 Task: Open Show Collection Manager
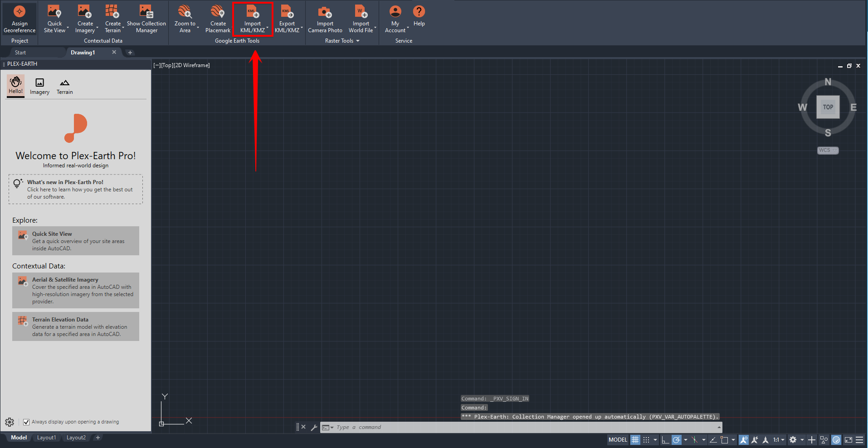tap(146, 19)
